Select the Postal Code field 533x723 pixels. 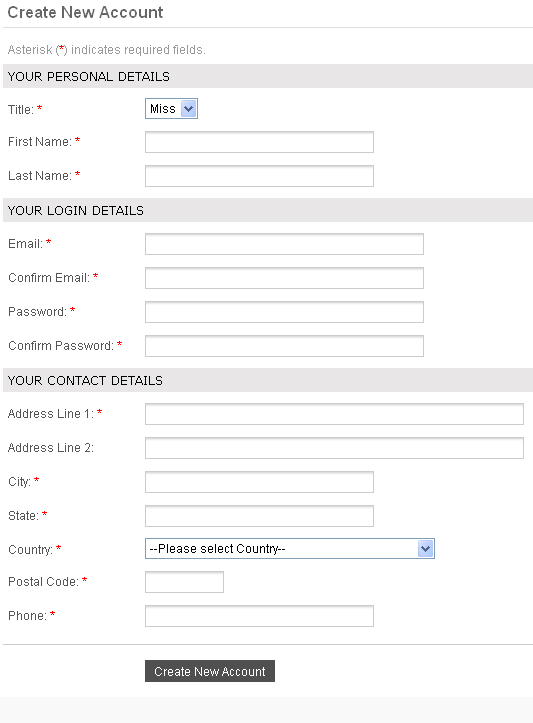pyautogui.click(x=184, y=582)
